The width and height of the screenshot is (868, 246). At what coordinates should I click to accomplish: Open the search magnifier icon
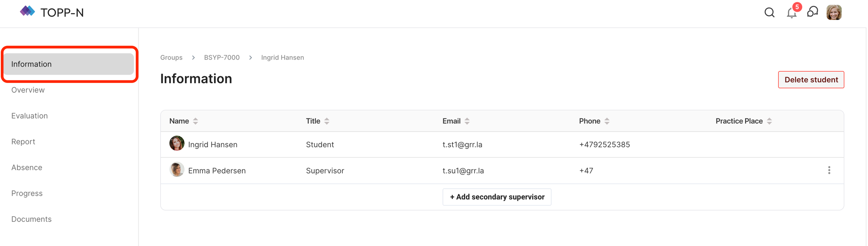(769, 13)
